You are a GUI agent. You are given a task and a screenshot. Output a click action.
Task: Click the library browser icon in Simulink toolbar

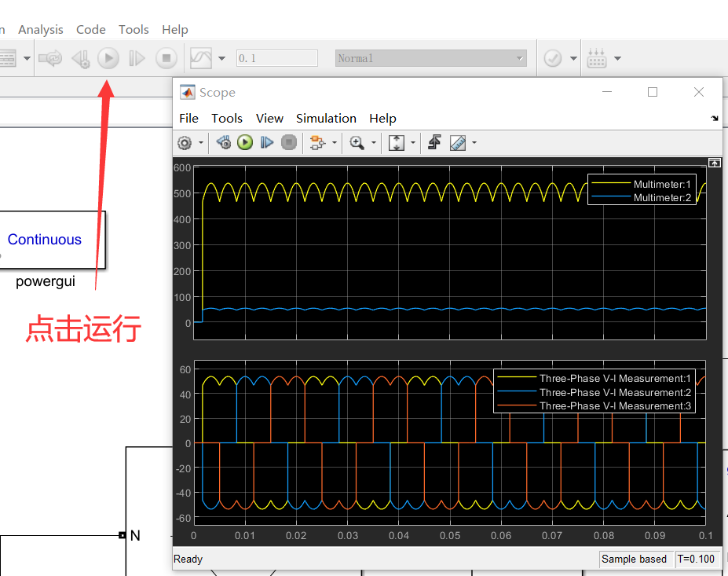coord(8,58)
